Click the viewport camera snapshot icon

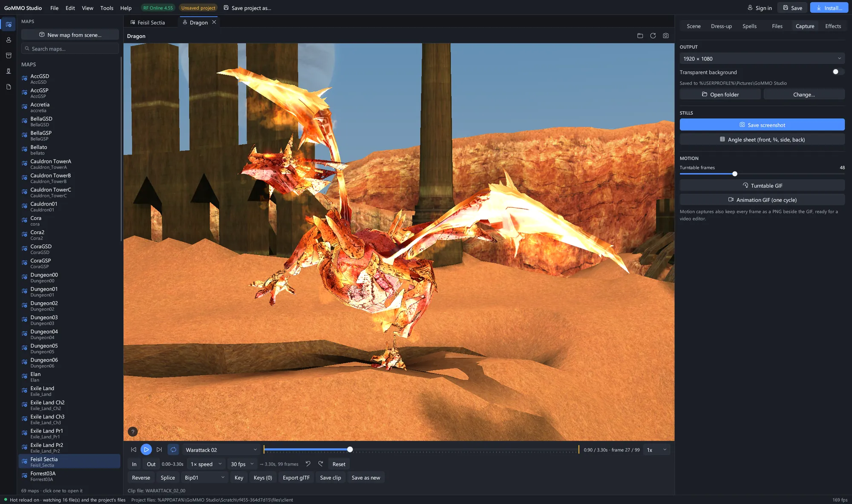click(665, 36)
